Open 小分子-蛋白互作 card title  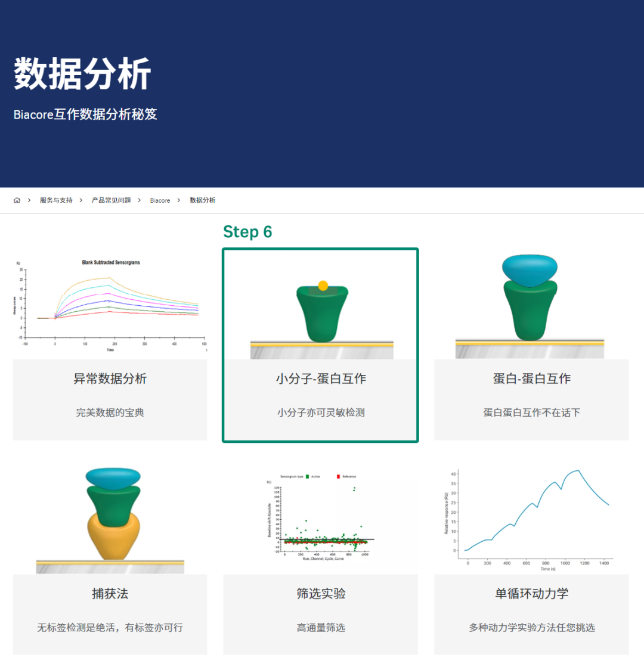(x=321, y=379)
